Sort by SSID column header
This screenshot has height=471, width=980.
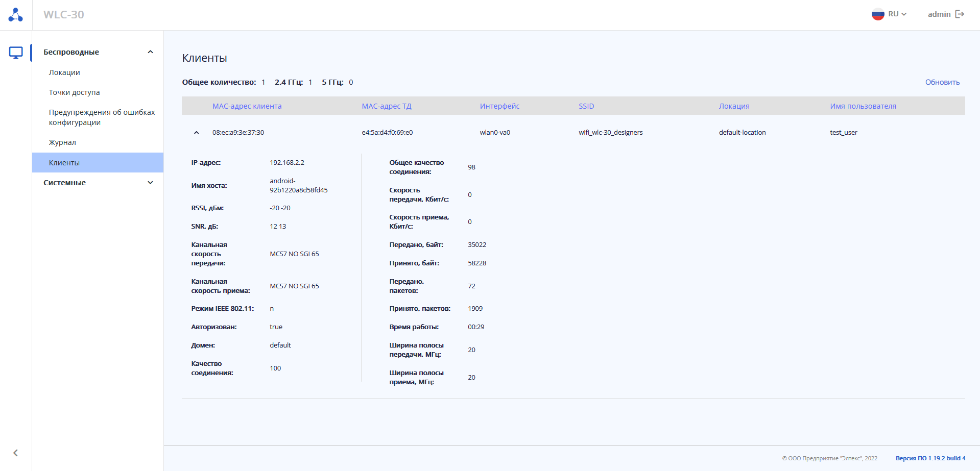point(586,106)
